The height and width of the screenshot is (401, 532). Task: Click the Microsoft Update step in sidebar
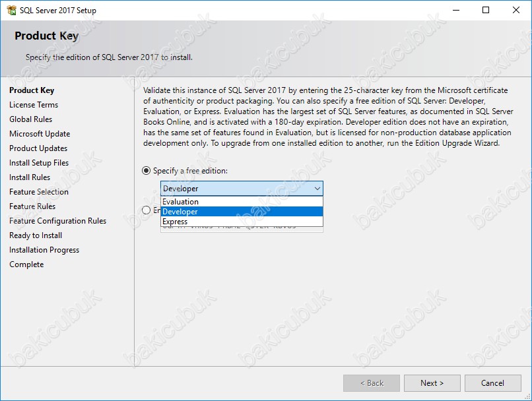[x=40, y=134]
